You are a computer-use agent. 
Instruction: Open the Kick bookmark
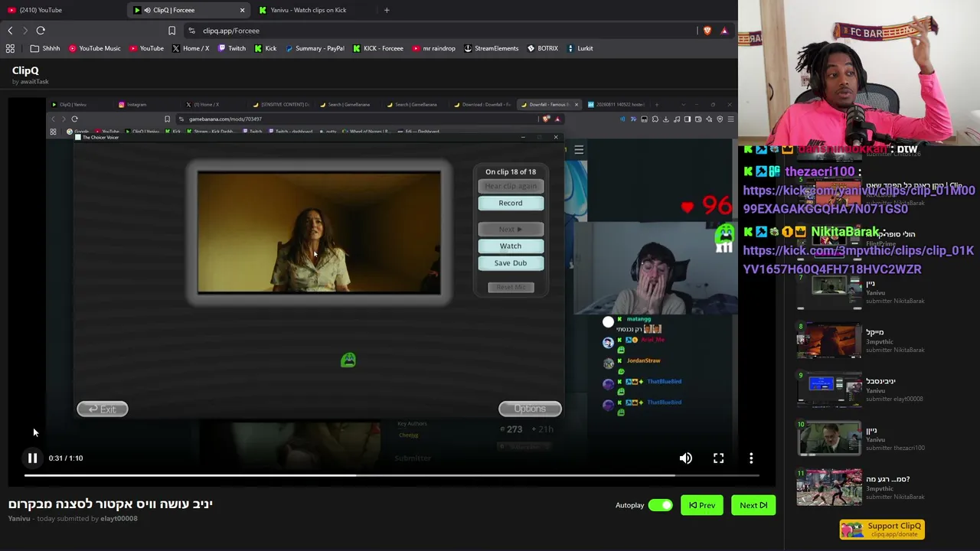(x=265, y=48)
